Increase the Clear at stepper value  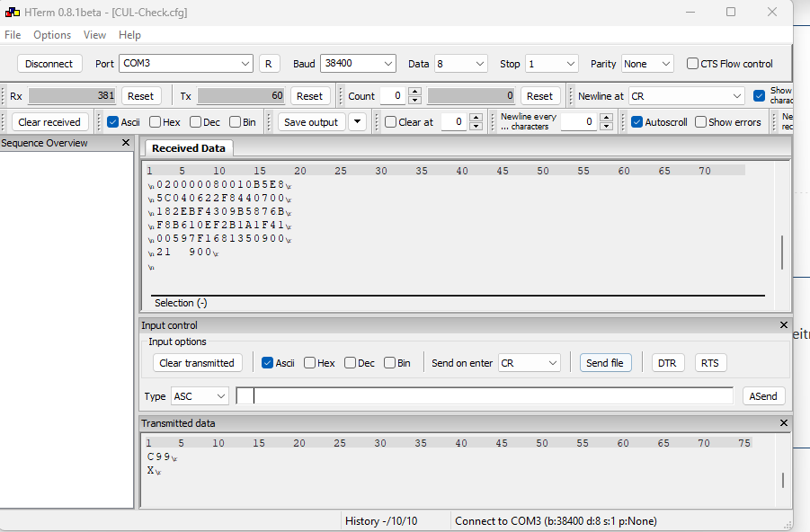pyautogui.click(x=476, y=118)
